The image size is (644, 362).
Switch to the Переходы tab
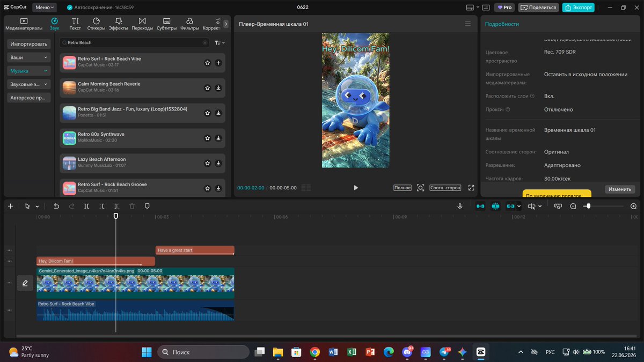pos(142,24)
